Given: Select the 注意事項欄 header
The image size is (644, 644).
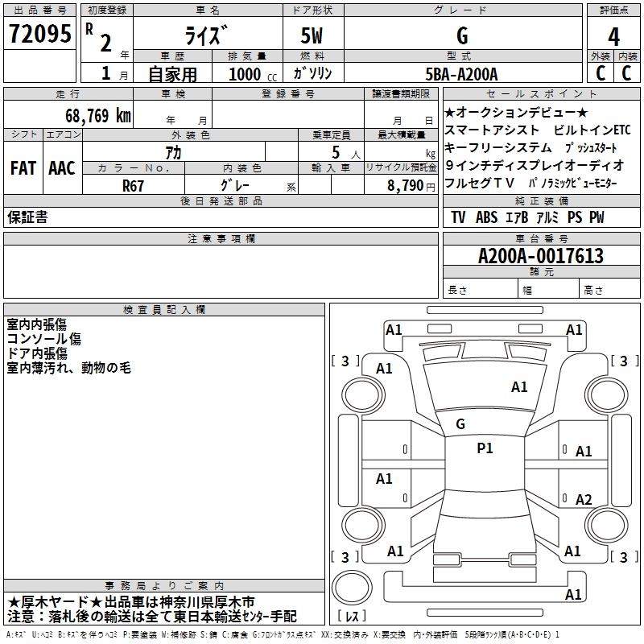Looking at the screenshot, I should [x=221, y=238].
